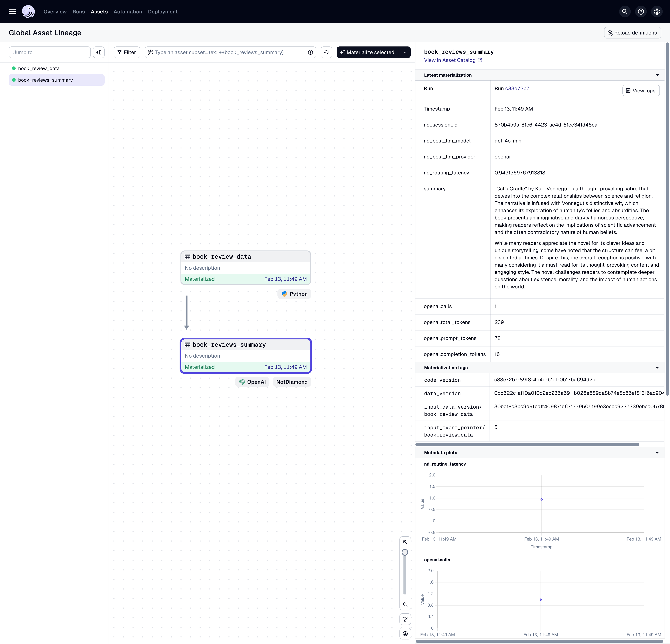Click the Jump to search field

coord(50,52)
